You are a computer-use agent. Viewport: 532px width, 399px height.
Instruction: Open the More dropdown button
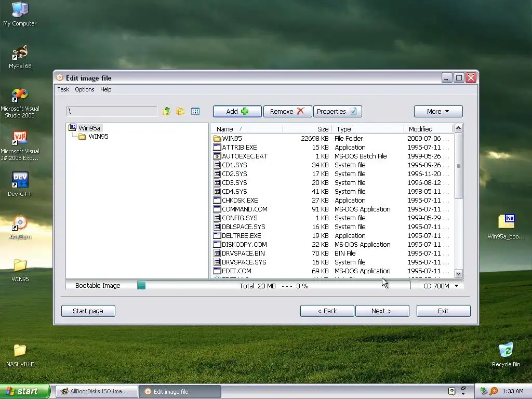[x=438, y=111]
